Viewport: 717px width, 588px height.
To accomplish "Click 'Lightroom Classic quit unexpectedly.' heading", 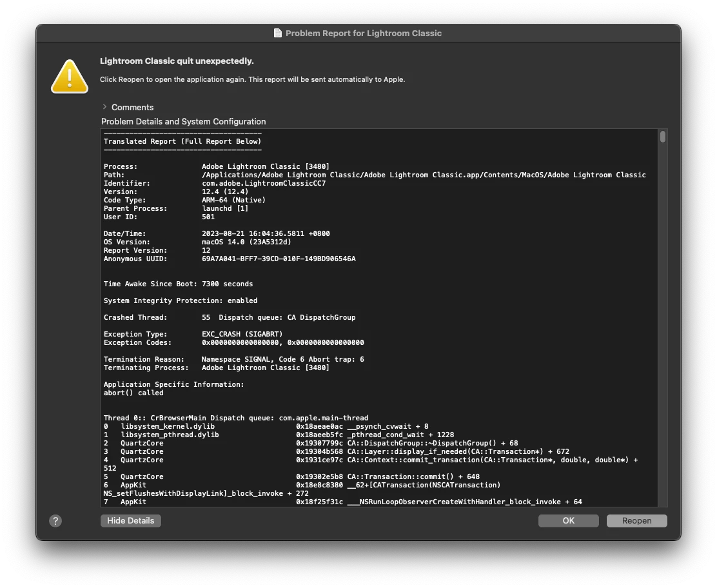I will 177,61.
